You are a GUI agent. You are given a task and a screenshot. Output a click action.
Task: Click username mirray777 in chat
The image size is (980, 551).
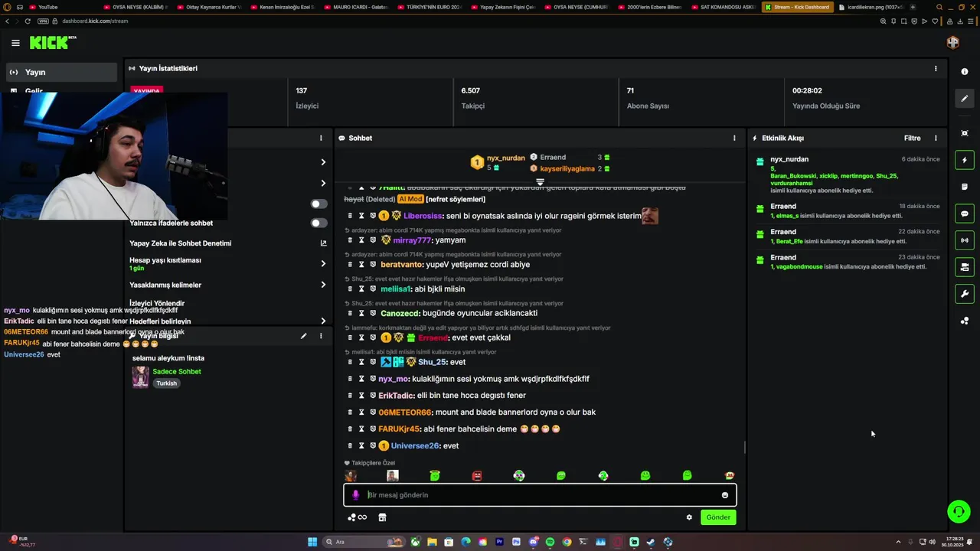[413, 240]
